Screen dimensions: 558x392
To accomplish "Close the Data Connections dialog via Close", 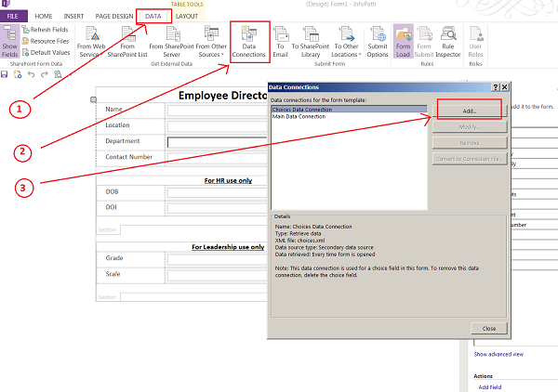I will tap(489, 329).
